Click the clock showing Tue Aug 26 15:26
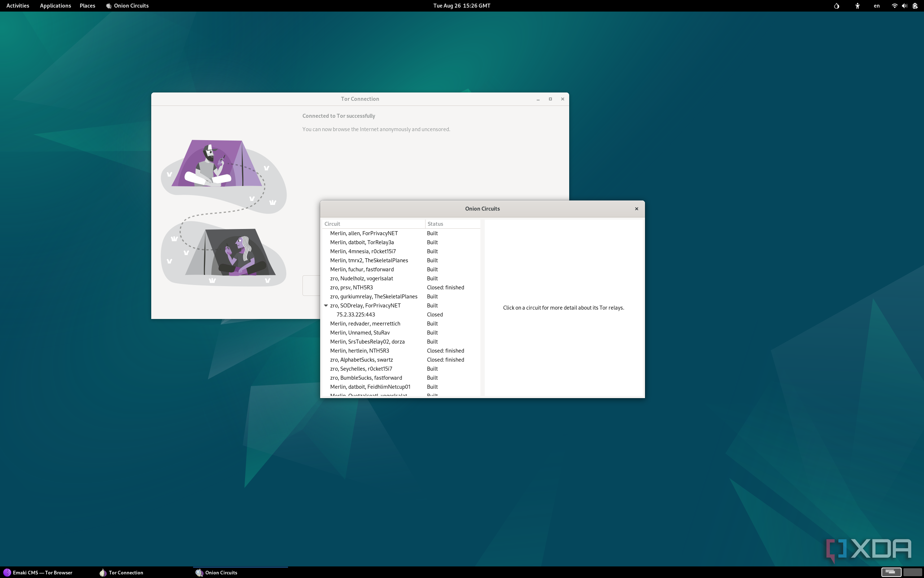The image size is (924, 578). coord(462,6)
